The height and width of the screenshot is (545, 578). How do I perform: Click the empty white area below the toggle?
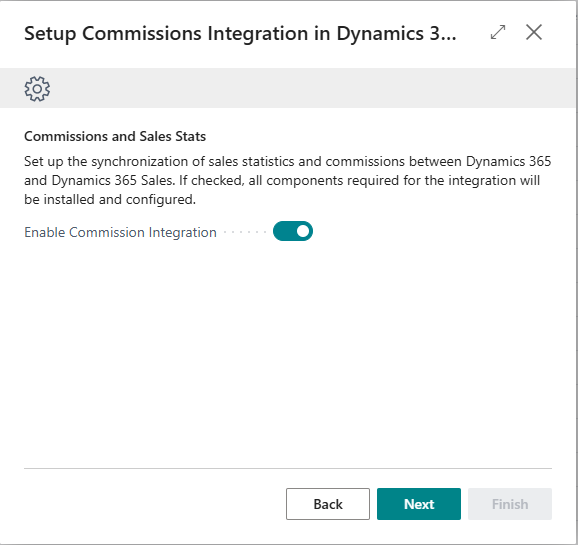[x=288, y=350]
